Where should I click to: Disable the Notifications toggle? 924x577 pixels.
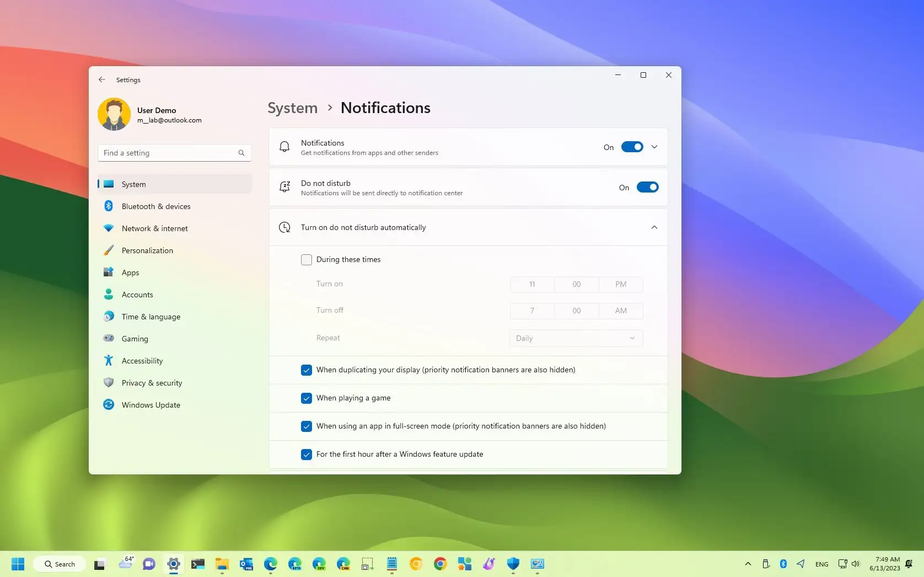coord(633,147)
